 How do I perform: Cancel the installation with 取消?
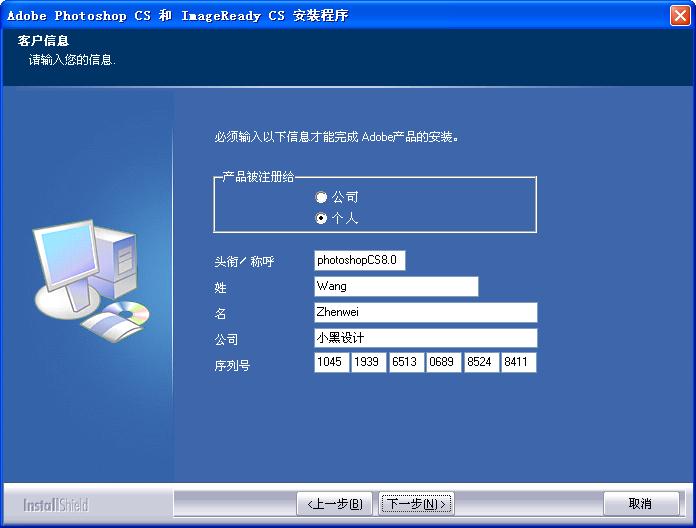[641, 503]
